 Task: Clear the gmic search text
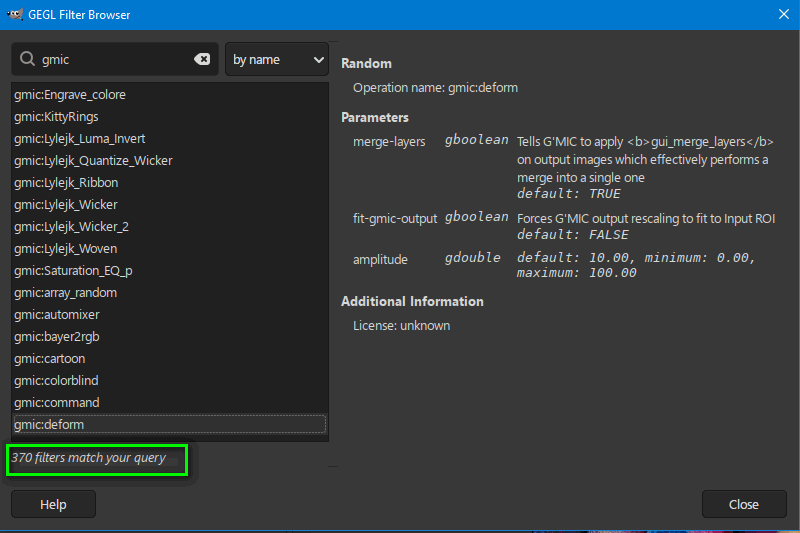coord(202,59)
